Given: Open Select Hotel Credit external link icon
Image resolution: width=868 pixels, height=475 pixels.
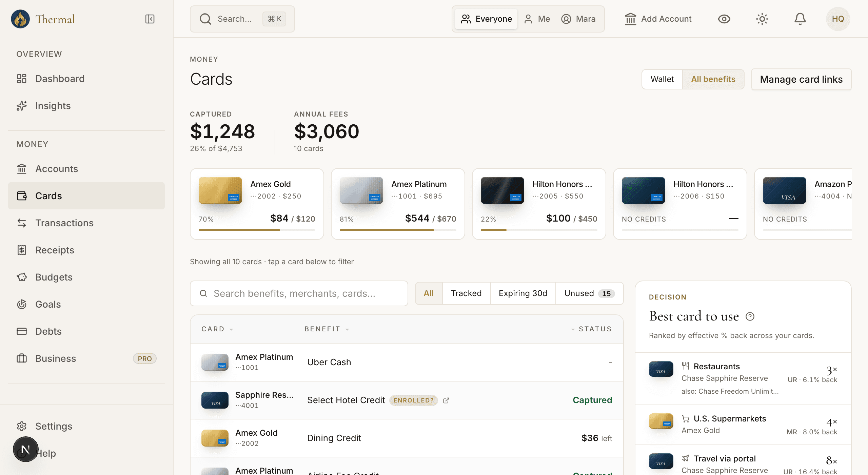Looking at the screenshot, I should 446,400.
